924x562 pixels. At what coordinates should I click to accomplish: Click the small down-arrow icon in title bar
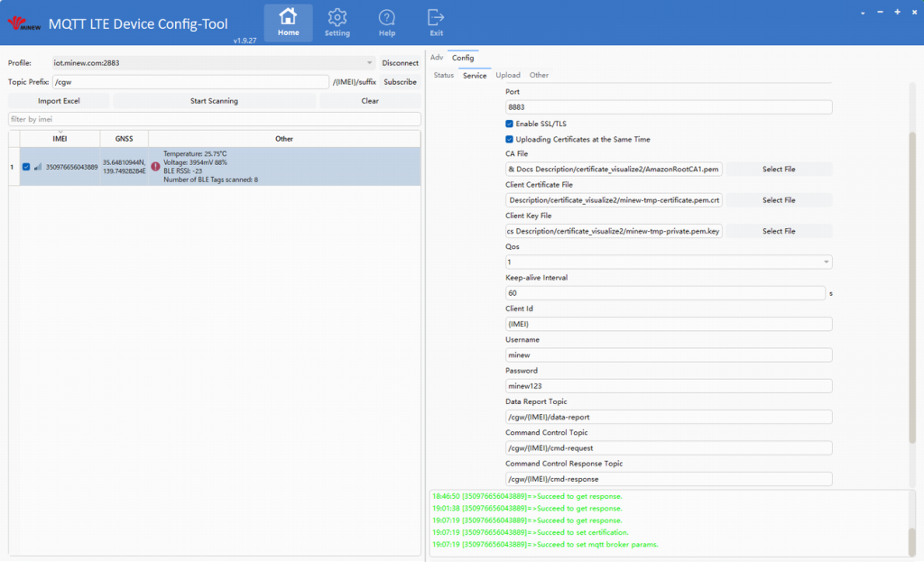(x=863, y=12)
